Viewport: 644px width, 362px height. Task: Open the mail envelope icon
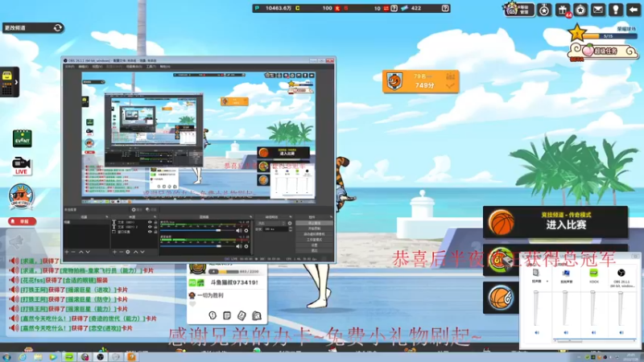(x=598, y=10)
